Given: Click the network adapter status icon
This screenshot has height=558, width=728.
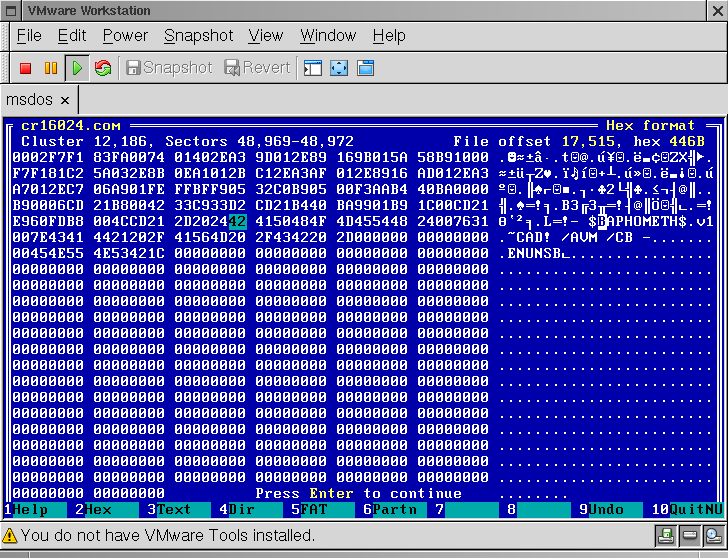Looking at the screenshot, I should 691,536.
